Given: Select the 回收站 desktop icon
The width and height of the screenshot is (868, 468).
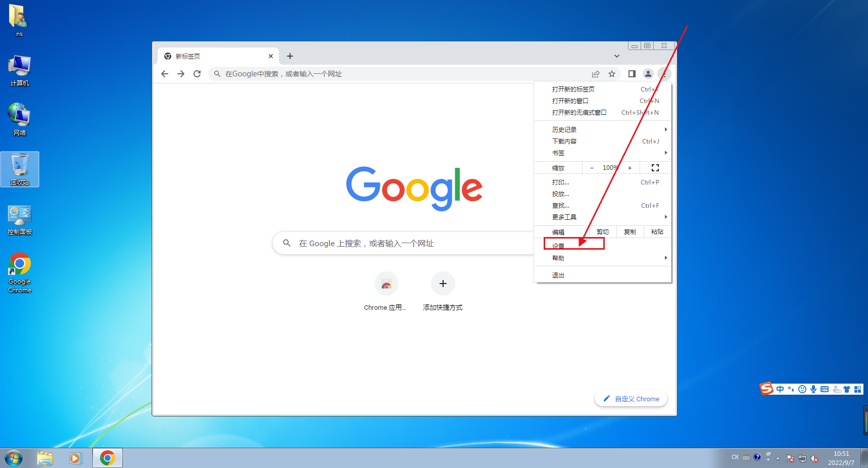Looking at the screenshot, I should coord(20,169).
